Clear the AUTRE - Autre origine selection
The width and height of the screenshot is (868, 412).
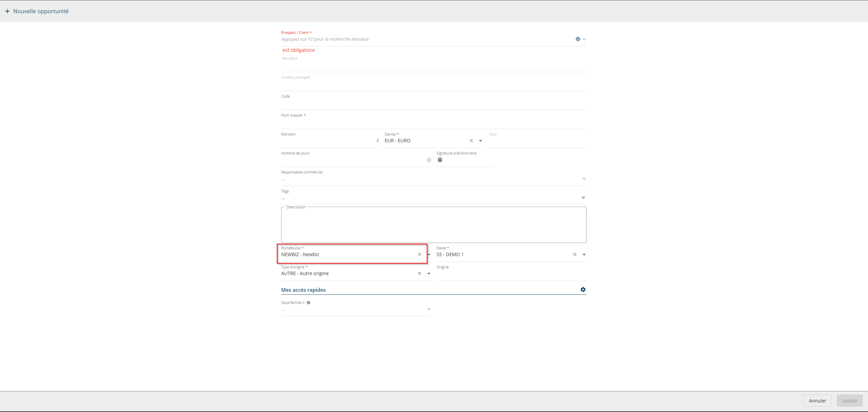pyautogui.click(x=419, y=273)
